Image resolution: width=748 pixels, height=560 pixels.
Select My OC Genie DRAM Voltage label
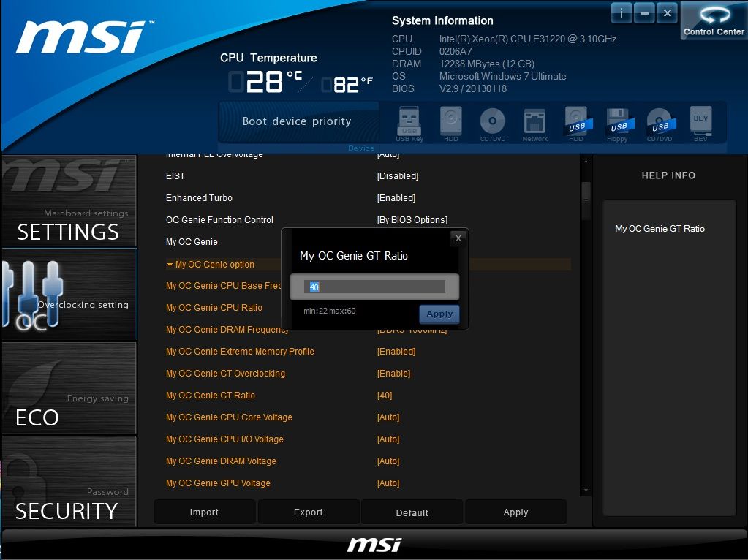tap(221, 461)
